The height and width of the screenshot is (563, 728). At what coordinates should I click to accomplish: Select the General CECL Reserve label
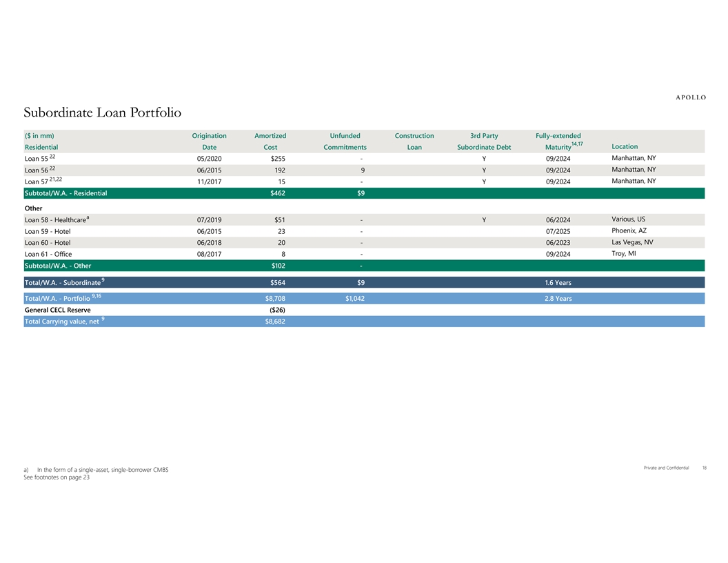[58, 310]
